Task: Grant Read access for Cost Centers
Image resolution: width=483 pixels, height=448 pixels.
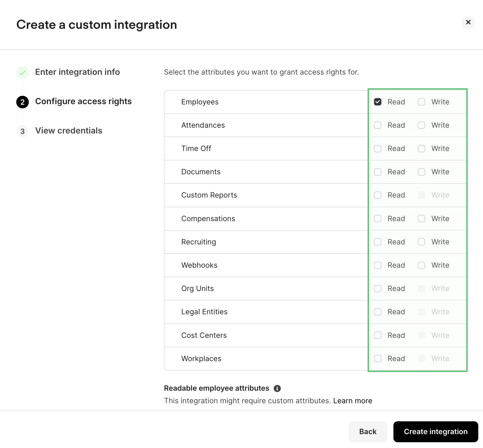Action: [x=377, y=335]
